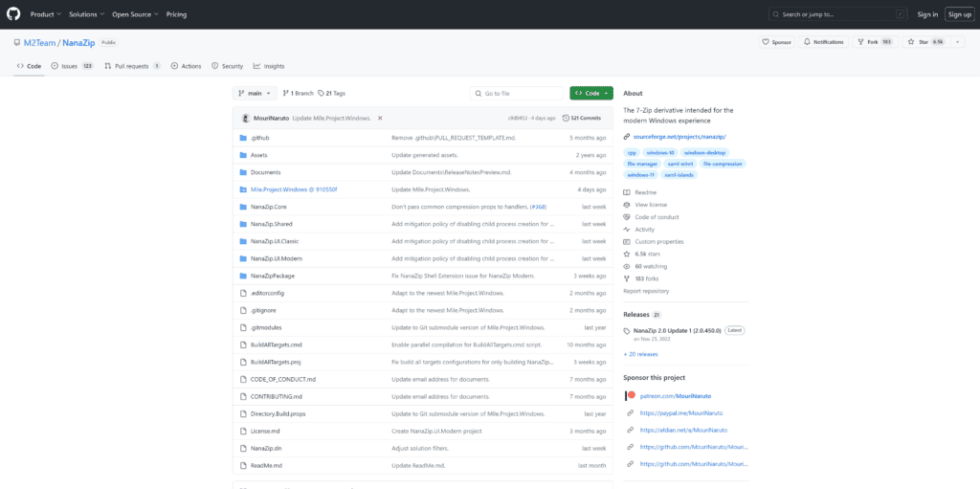Image resolution: width=980 pixels, height=489 pixels.
Task: View 21 Tags link
Action: click(331, 93)
